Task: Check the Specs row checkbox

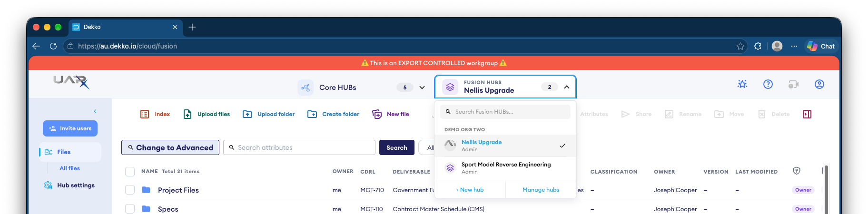Action: click(130, 209)
